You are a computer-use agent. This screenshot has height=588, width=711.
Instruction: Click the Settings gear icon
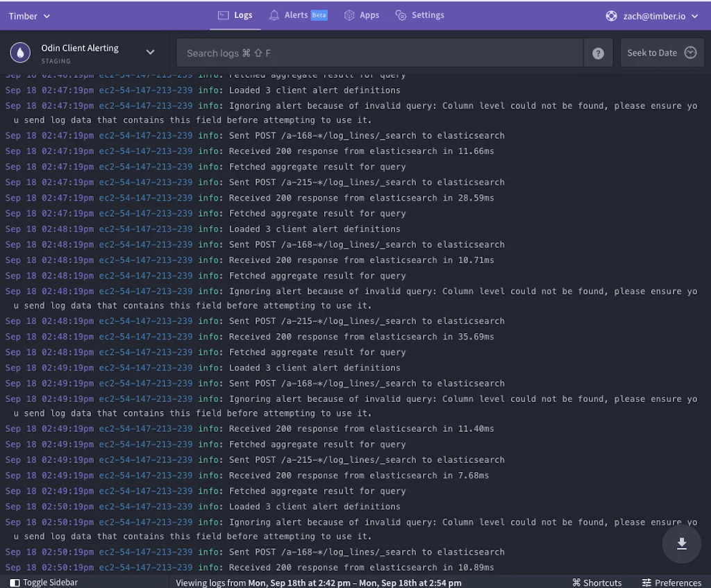pos(400,14)
